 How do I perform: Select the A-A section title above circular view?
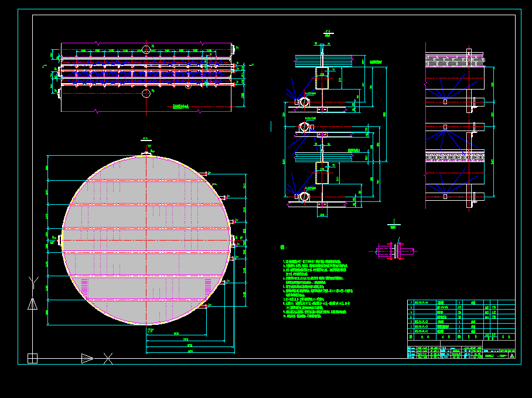click(146, 139)
